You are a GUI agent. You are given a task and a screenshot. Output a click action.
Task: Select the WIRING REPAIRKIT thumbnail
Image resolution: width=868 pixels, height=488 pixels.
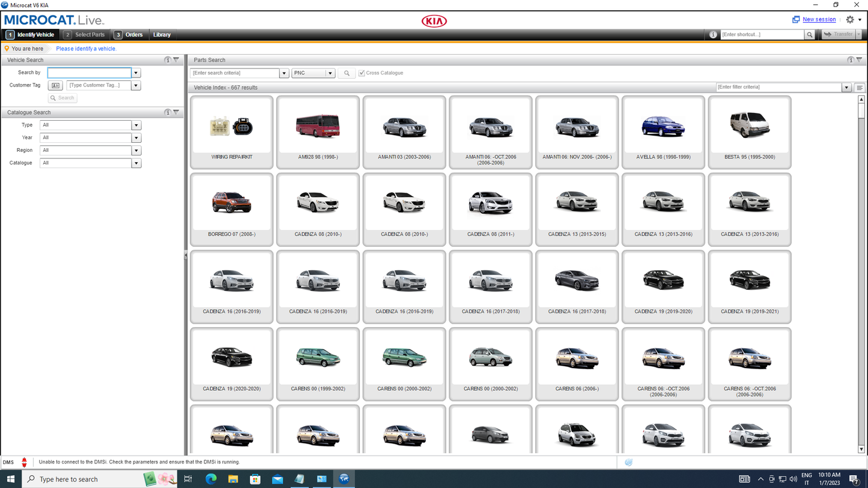(231, 132)
